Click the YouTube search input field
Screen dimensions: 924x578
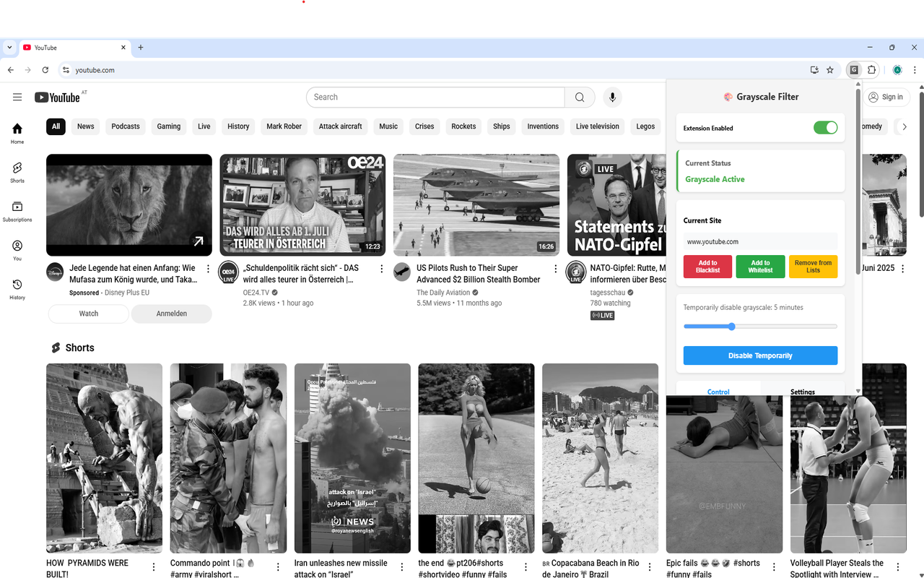[435, 98]
